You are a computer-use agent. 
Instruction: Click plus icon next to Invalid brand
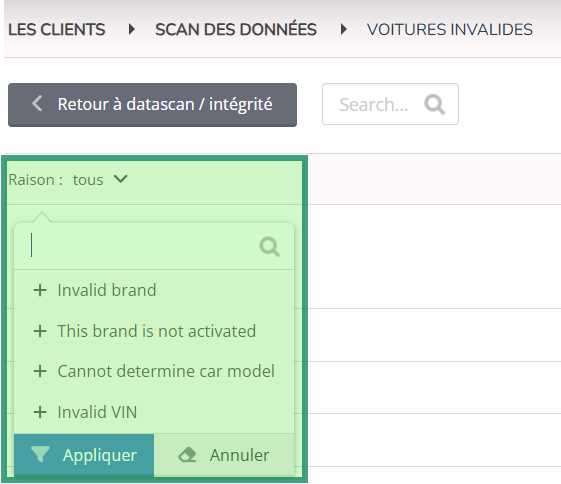[40, 290]
